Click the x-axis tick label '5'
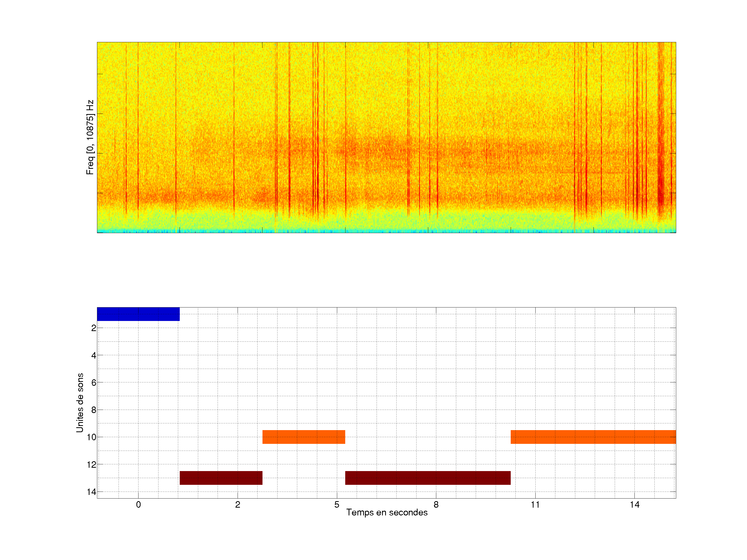747x560 pixels. (x=337, y=505)
